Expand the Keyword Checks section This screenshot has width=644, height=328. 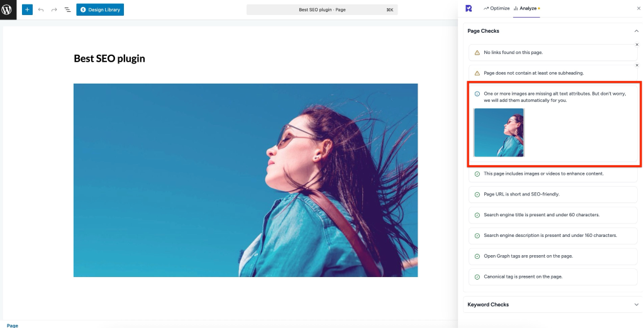pyautogui.click(x=636, y=305)
